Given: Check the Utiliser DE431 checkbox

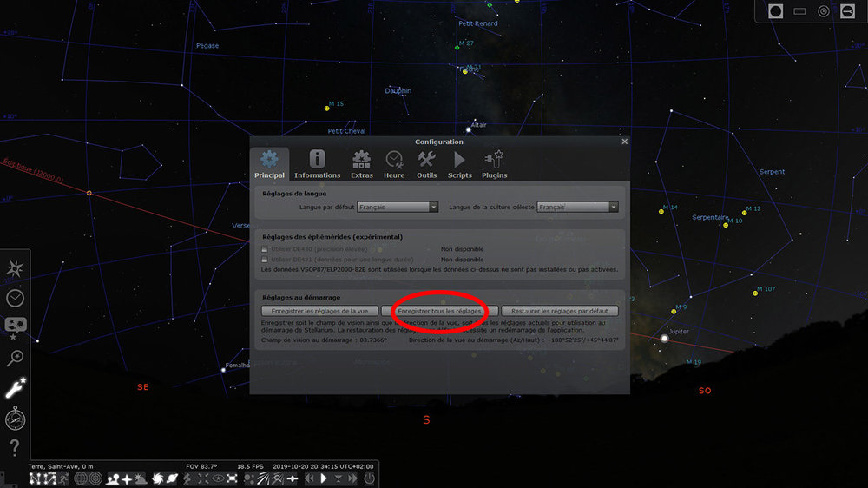Looking at the screenshot, I should pyautogui.click(x=265, y=260).
